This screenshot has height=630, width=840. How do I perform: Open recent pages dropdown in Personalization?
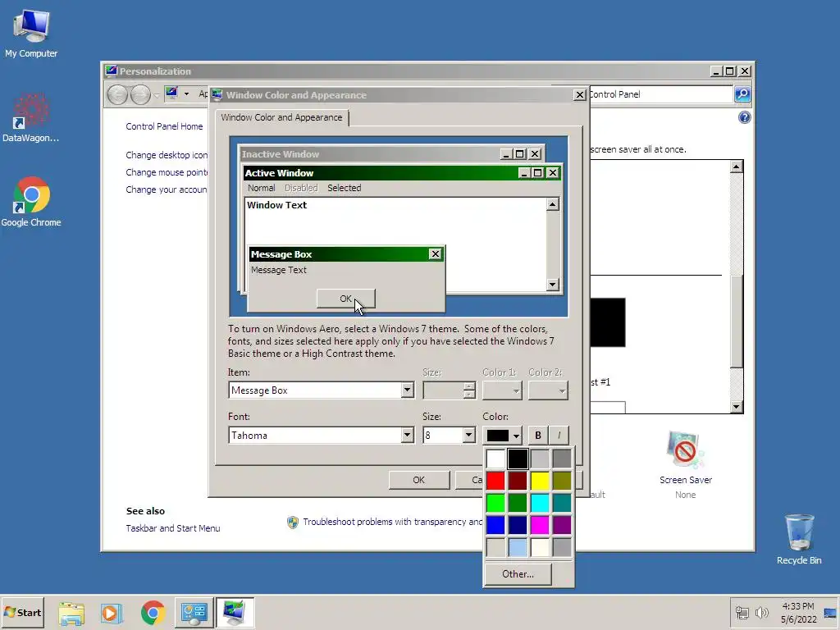click(157, 95)
